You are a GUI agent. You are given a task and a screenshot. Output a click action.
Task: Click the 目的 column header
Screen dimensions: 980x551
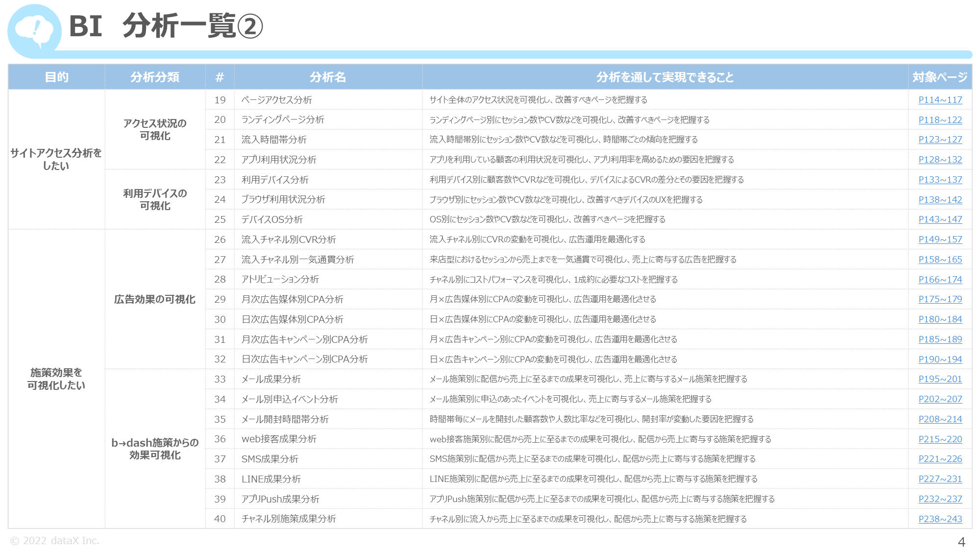tap(56, 77)
